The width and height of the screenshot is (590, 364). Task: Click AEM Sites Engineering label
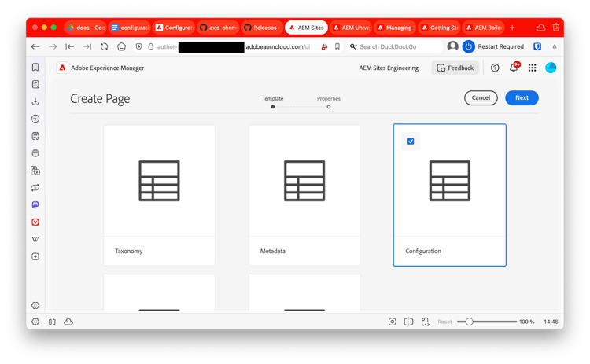pyautogui.click(x=389, y=68)
